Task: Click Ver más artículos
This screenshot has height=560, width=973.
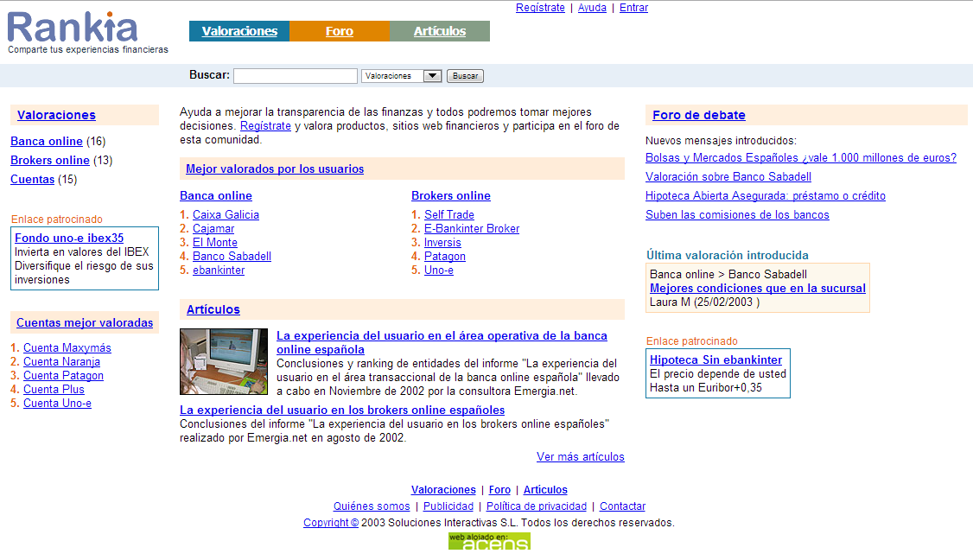Action: tap(580, 457)
